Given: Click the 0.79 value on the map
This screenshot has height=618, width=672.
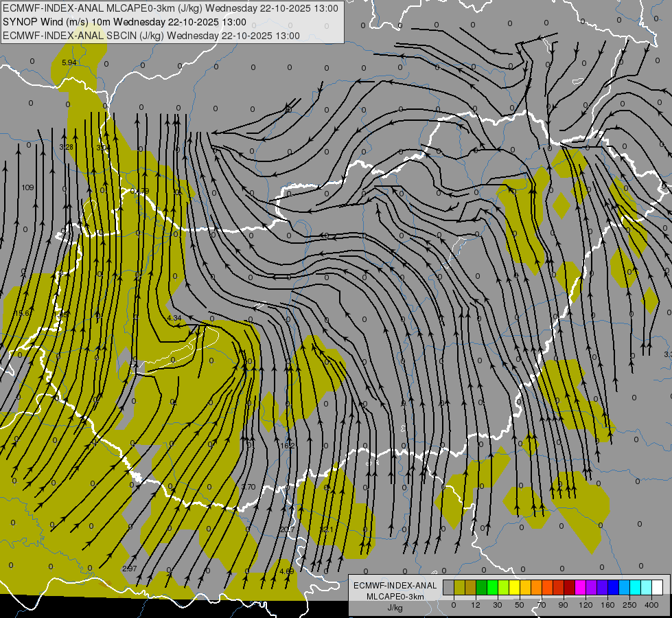Looking at the screenshot, I should point(140,191).
